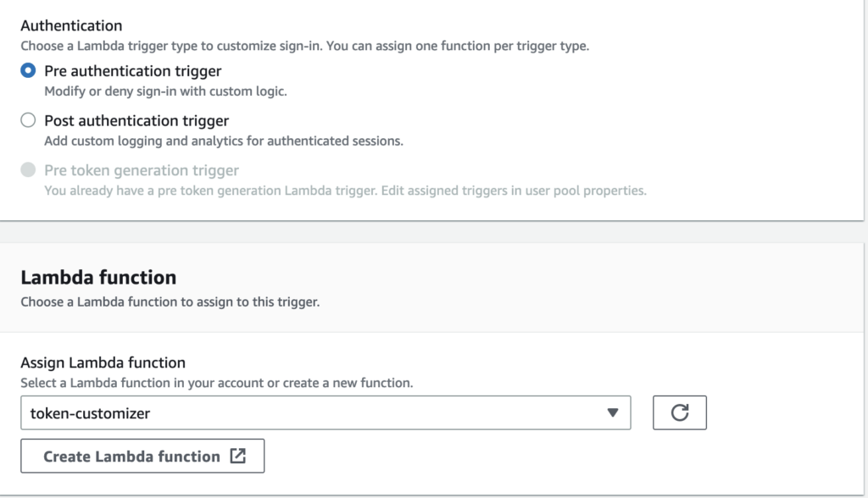The width and height of the screenshot is (868, 498).
Task: Click the greyed radio icon for Pre token generation
Action: tap(27, 170)
